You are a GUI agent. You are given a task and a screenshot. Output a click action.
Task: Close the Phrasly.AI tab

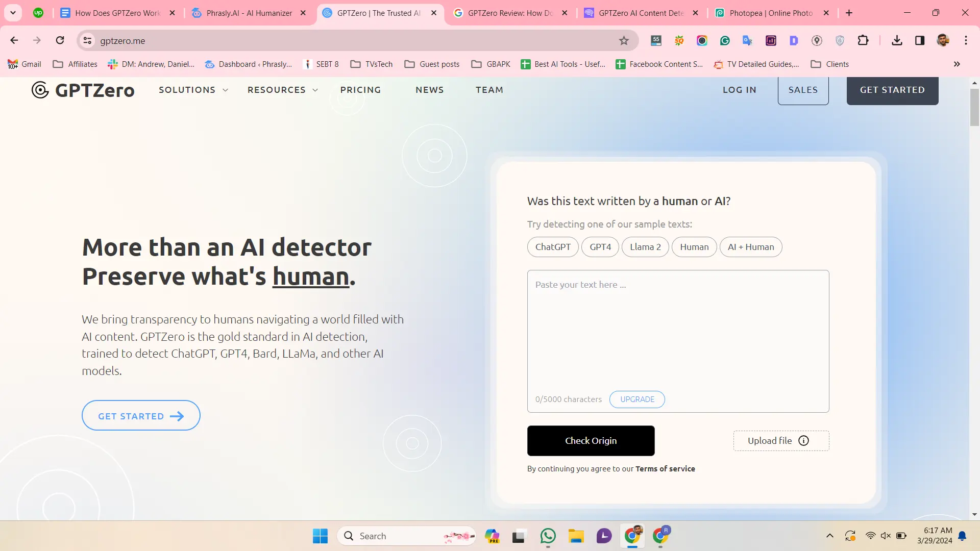pyautogui.click(x=303, y=13)
